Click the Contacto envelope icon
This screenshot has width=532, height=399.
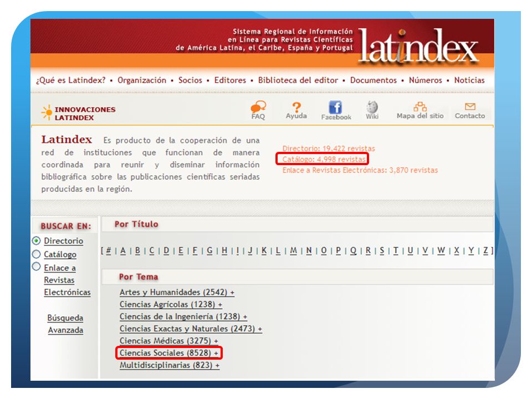[x=470, y=106]
